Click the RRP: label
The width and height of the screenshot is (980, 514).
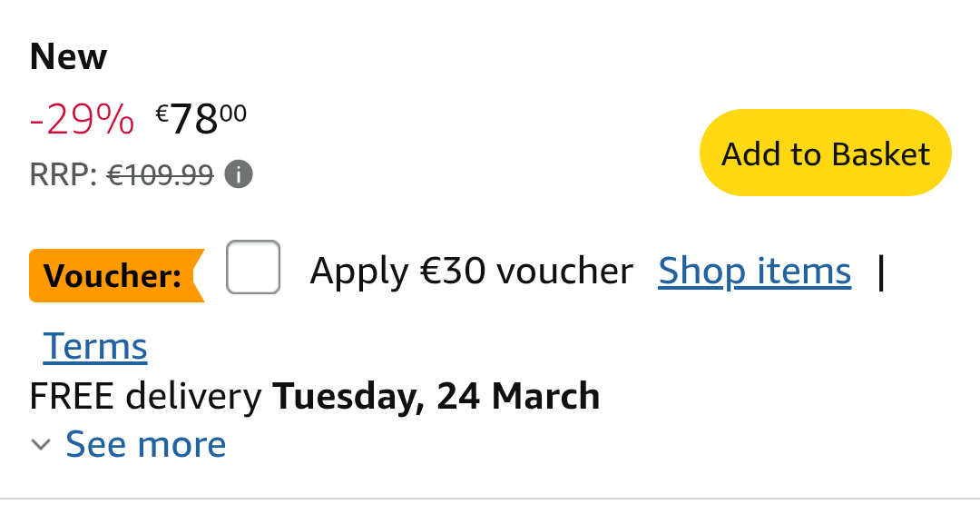point(64,174)
